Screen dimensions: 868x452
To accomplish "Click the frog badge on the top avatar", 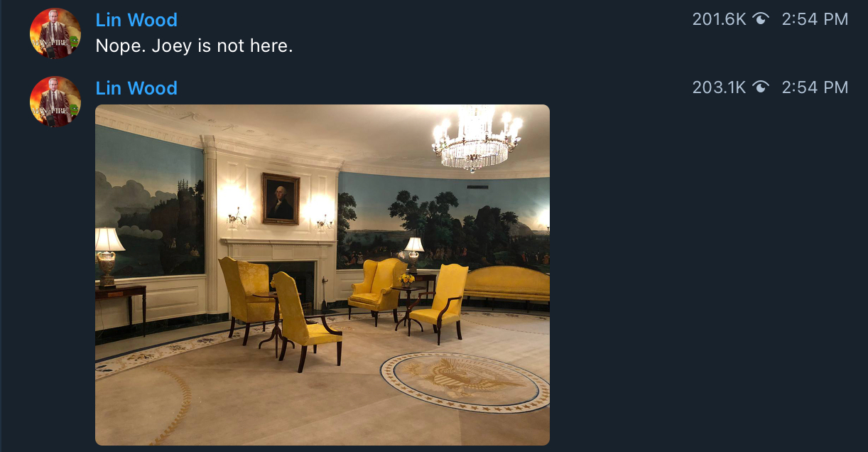I will coord(73,41).
